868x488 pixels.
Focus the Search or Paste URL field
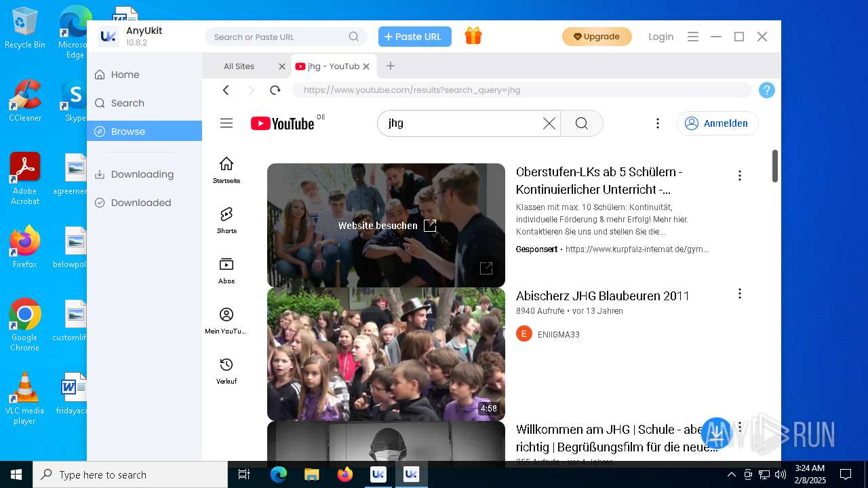(x=286, y=37)
